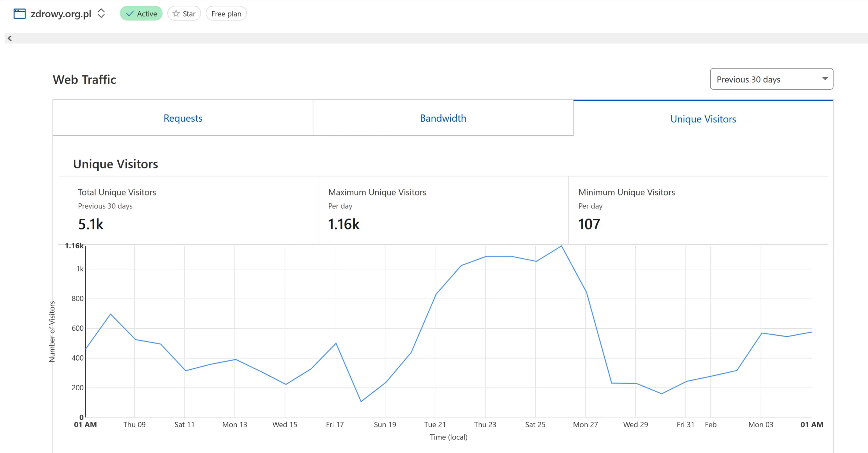Switch to the Bandwidth tab
Screen dimensions: 868x453
(443, 118)
